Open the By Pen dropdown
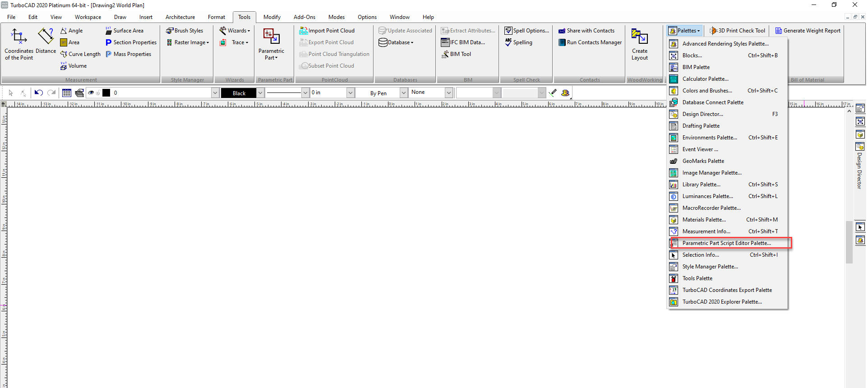The height and width of the screenshot is (388, 868). pyautogui.click(x=404, y=93)
